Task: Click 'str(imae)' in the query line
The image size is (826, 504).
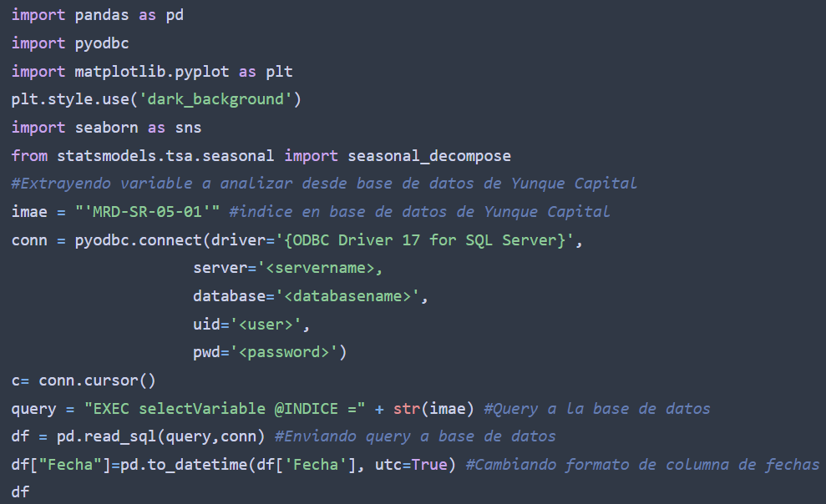Action: click(x=433, y=410)
